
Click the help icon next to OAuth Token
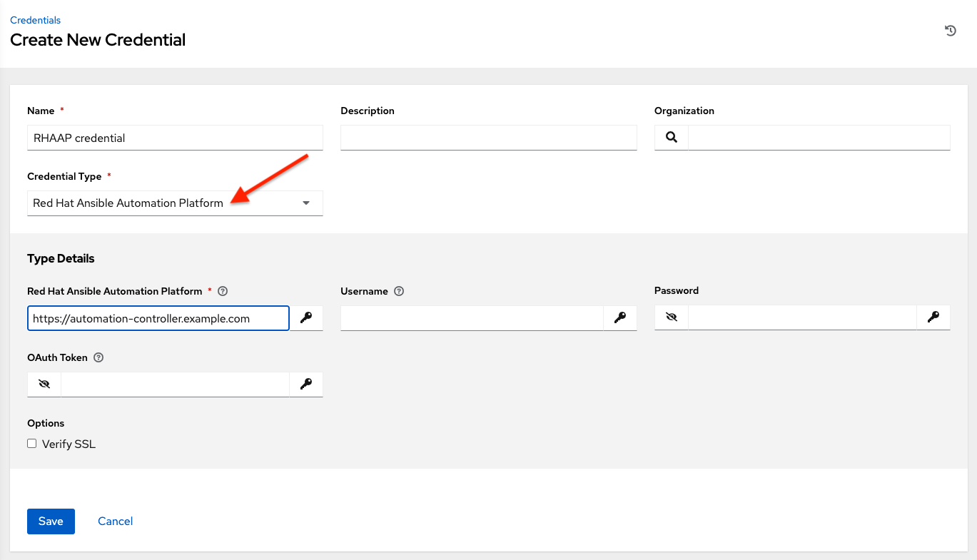pyautogui.click(x=98, y=357)
